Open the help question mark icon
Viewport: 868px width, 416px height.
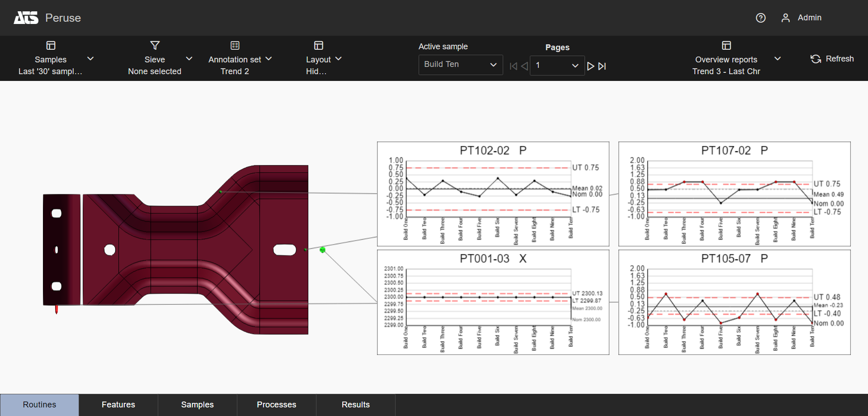(760, 18)
